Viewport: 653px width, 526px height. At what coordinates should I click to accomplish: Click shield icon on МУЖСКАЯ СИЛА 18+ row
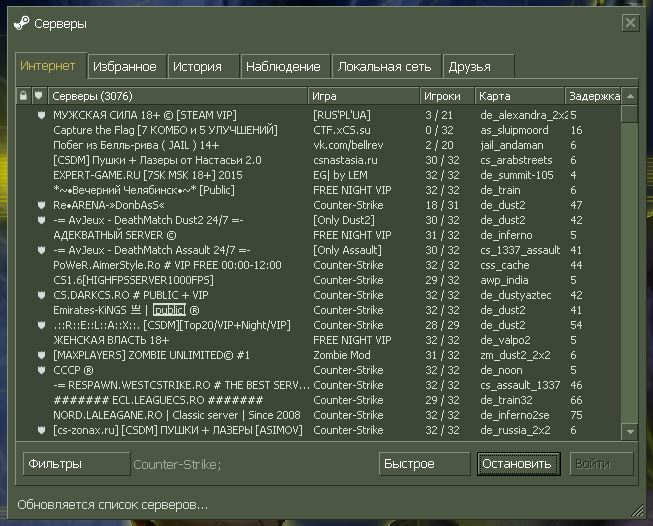41,115
